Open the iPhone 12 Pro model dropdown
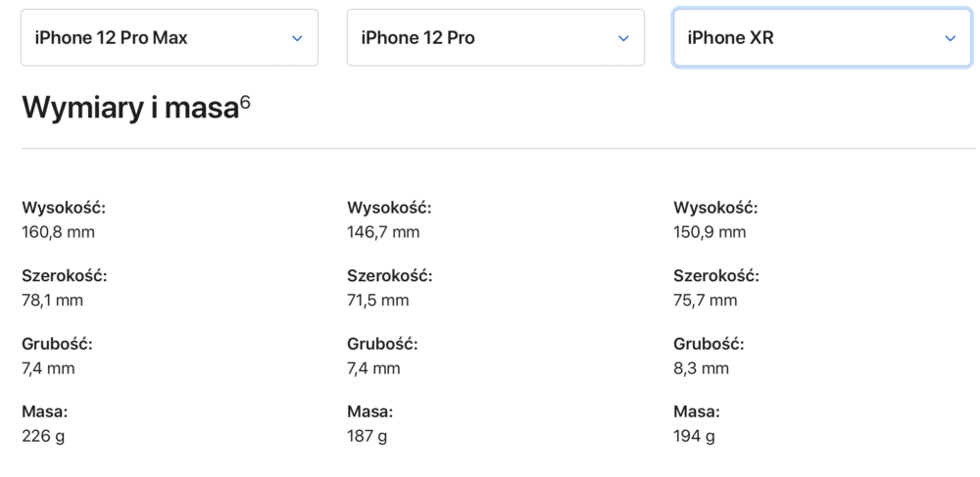 pos(496,37)
